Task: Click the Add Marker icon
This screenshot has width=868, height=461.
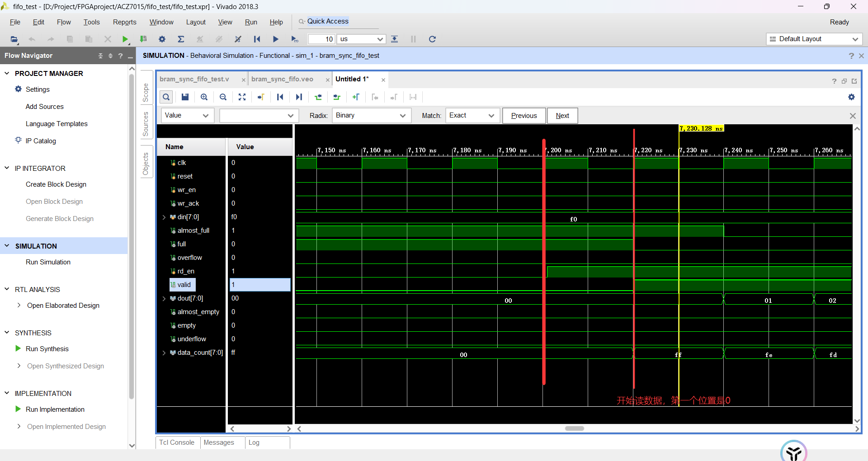Action: [356, 97]
